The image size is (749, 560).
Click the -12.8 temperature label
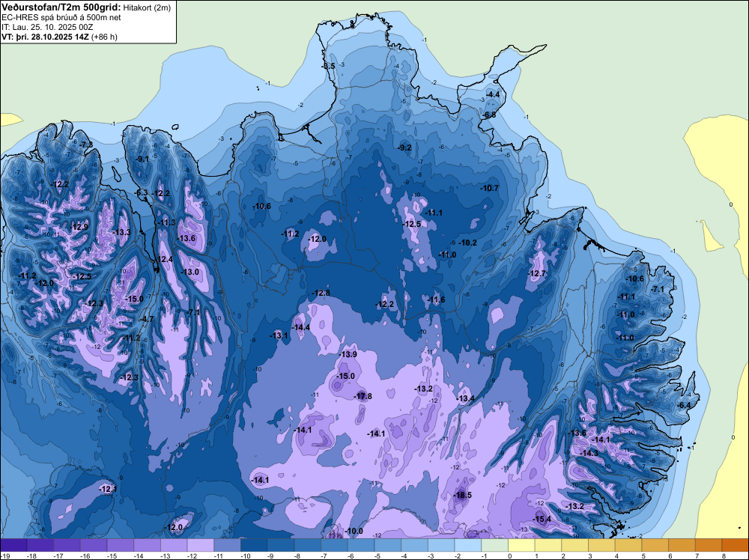pyautogui.click(x=321, y=293)
